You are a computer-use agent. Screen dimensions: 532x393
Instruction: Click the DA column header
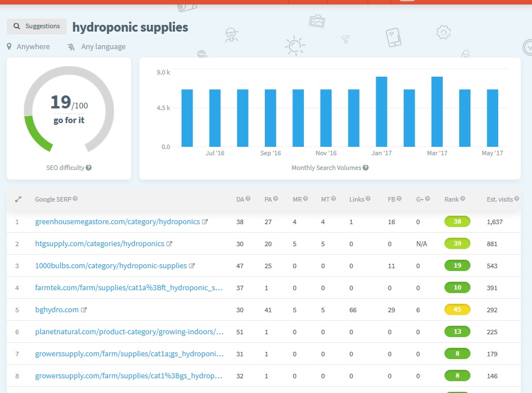tap(240, 199)
